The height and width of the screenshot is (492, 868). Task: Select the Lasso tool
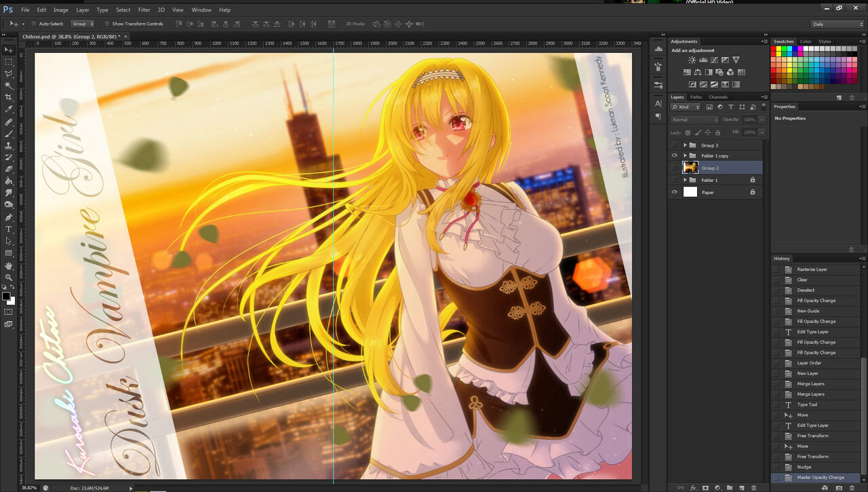(x=9, y=73)
